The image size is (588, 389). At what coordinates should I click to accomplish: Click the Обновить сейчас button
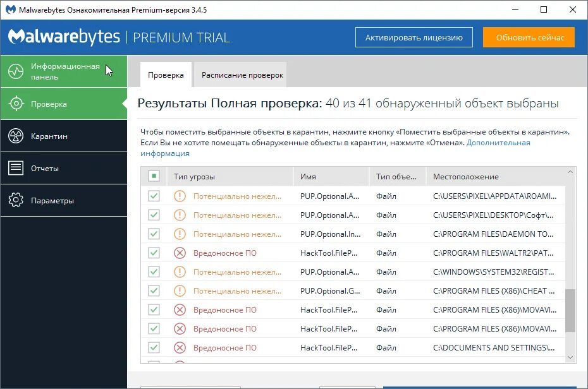pyautogui.click(x=529, y=37)
